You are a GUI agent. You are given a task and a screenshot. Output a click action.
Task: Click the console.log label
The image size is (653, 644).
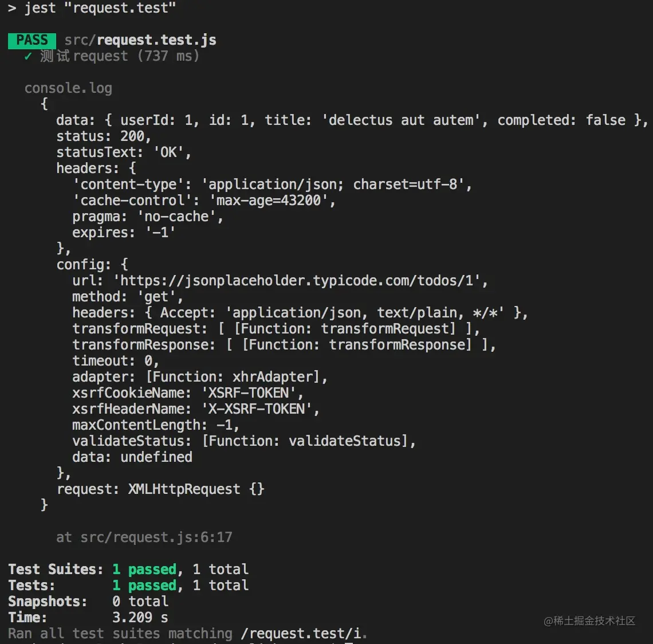68,88
